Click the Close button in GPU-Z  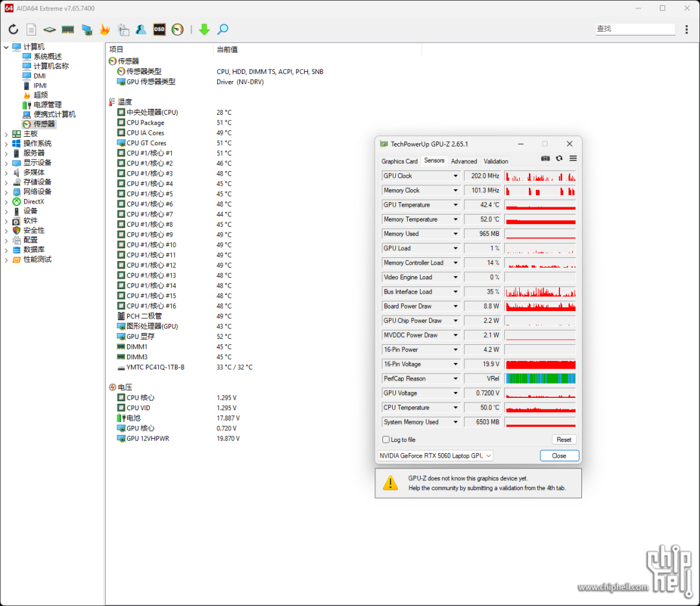559,456
